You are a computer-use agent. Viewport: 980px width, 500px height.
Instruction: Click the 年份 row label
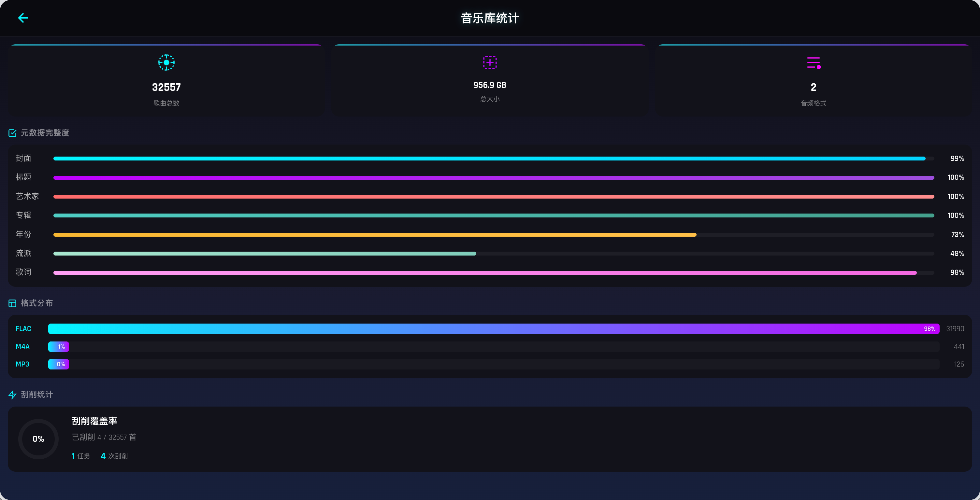coord(23,234)
